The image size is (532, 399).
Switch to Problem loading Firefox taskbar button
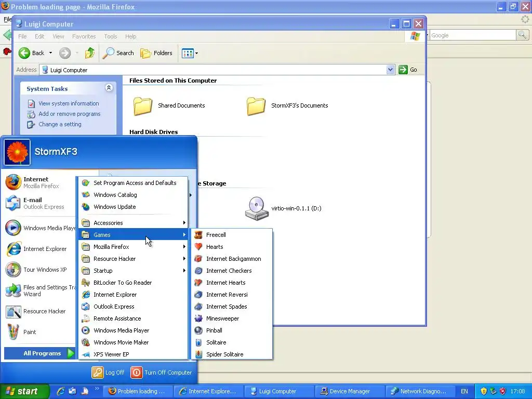(138, 391)
